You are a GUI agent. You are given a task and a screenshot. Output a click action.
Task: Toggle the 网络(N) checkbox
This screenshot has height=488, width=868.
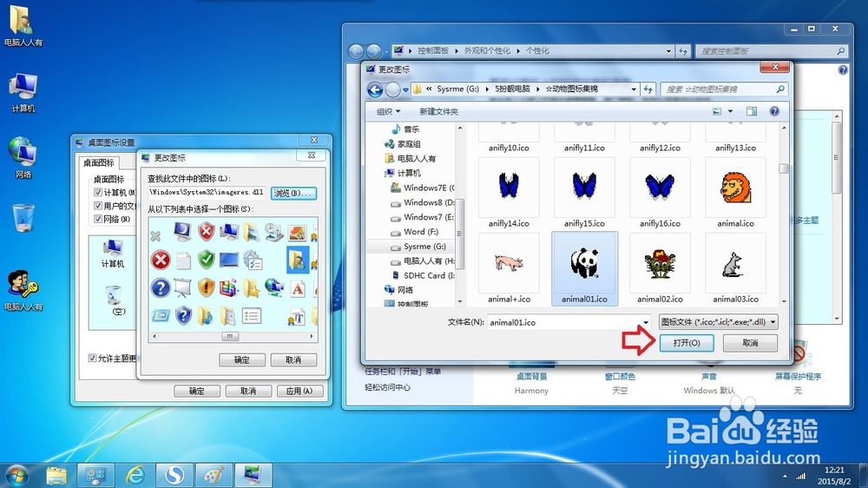point(98,219)
